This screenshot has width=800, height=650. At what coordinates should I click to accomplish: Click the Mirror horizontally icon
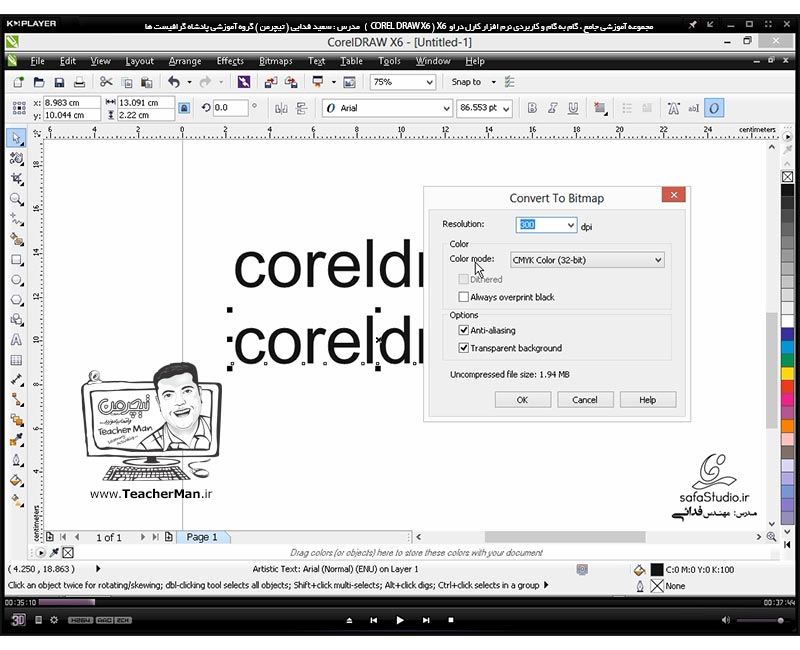coord(281,108)
